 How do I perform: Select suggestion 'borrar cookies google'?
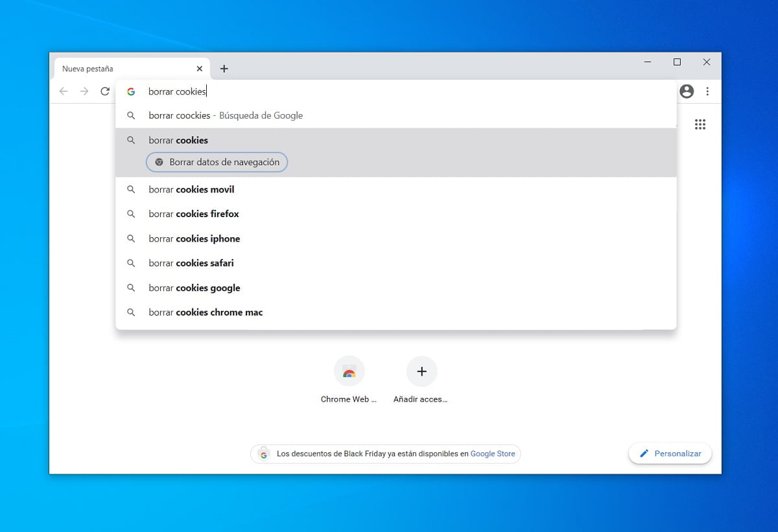tap(396, 288)
